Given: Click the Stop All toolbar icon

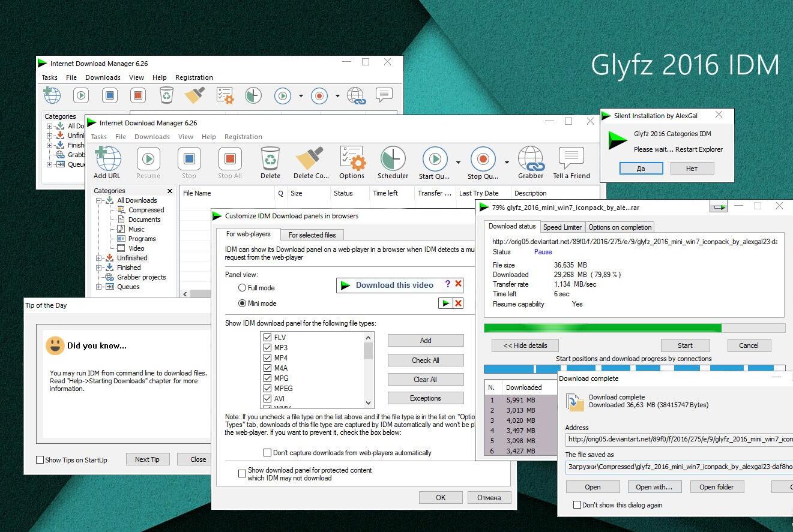Looking at the screenshot, I should [230, 159].
